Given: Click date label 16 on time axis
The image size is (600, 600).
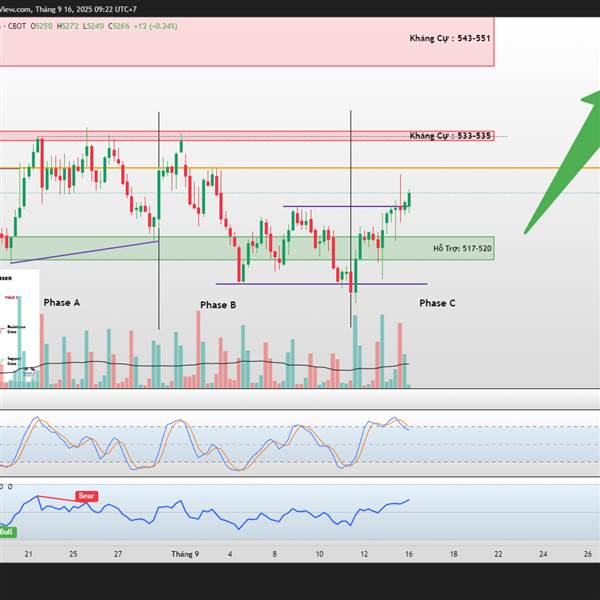Looking at the screenshot, I should (x=409, y=554).
